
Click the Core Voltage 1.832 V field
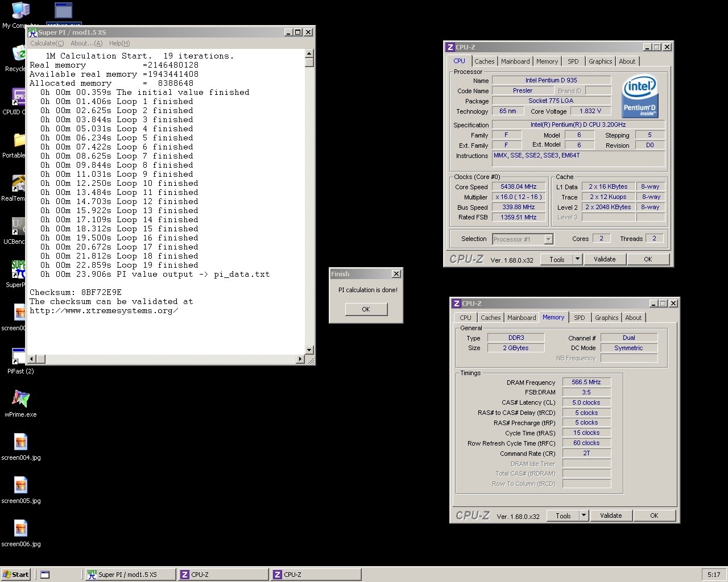590,111
